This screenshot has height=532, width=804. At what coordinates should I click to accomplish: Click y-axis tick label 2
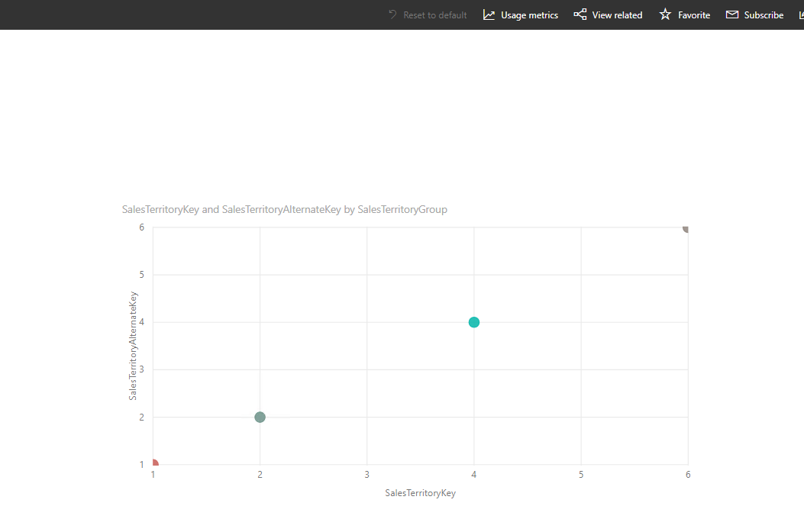point(141,418)
